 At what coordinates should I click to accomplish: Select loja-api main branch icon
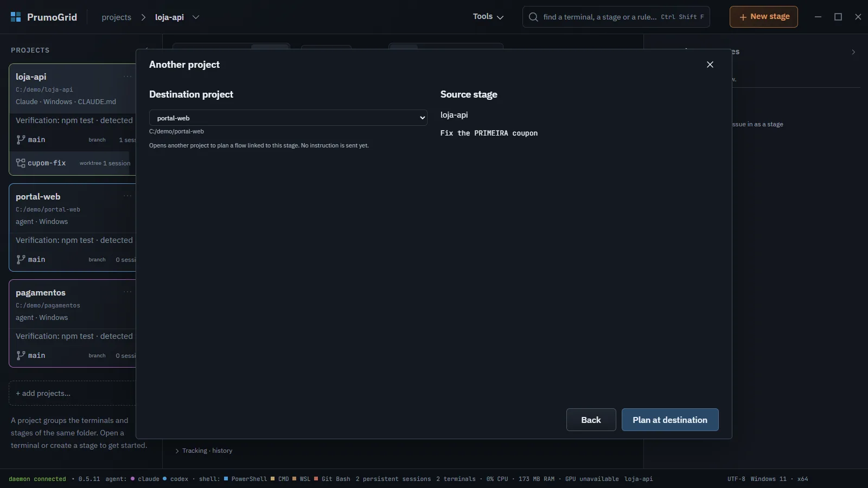pos(21,140)
